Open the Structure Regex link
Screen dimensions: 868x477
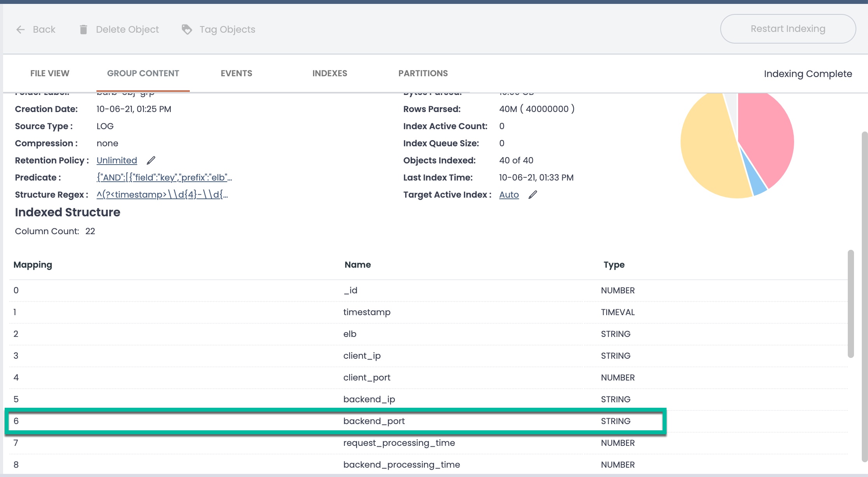click(x=162, y=195)
